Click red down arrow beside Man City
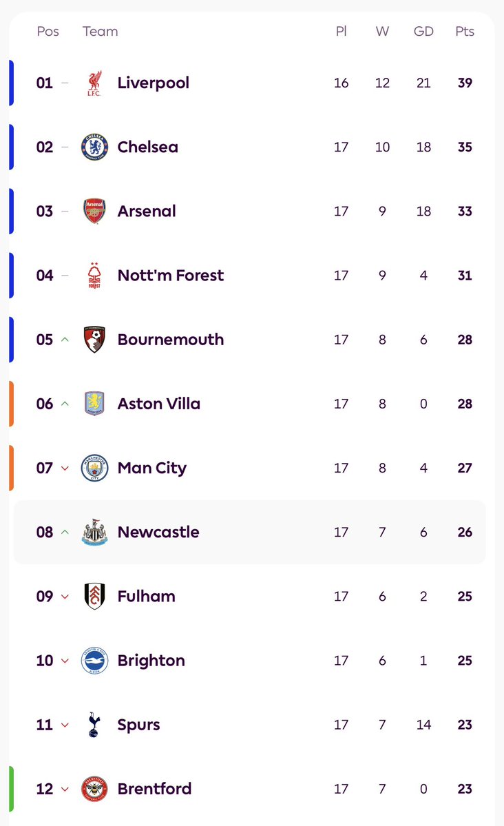 (x=65, y=468)
